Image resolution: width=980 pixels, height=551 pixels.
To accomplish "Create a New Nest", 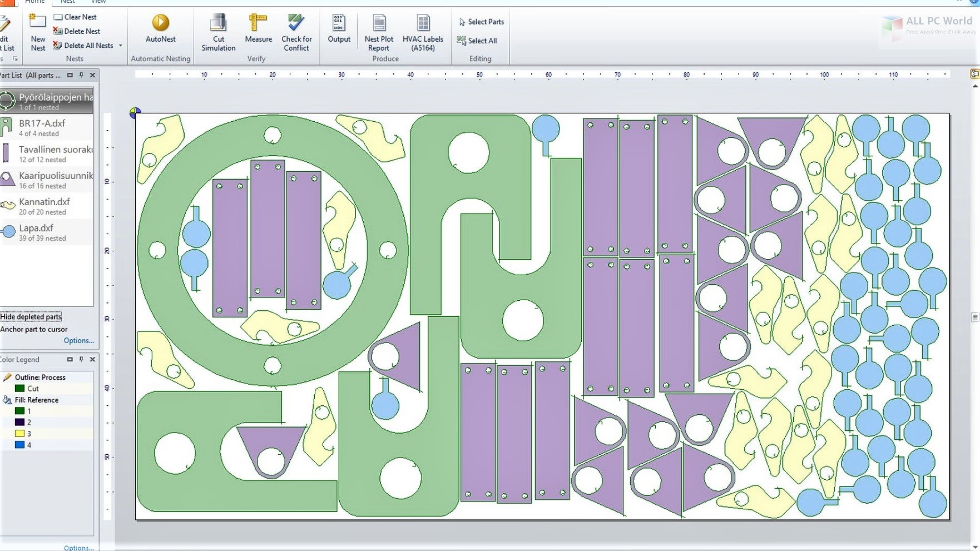I will [37, 33].
